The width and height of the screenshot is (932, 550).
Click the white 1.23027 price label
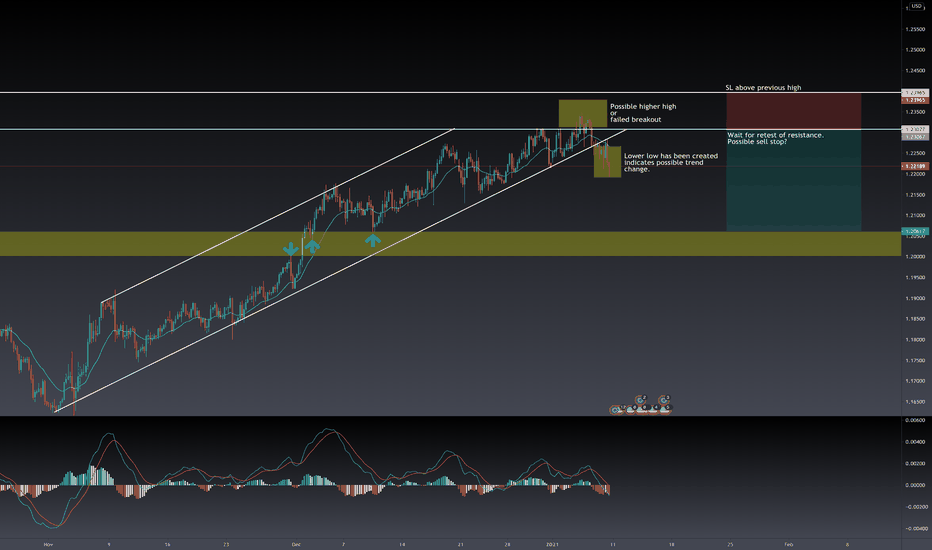(x=915, y=129)
